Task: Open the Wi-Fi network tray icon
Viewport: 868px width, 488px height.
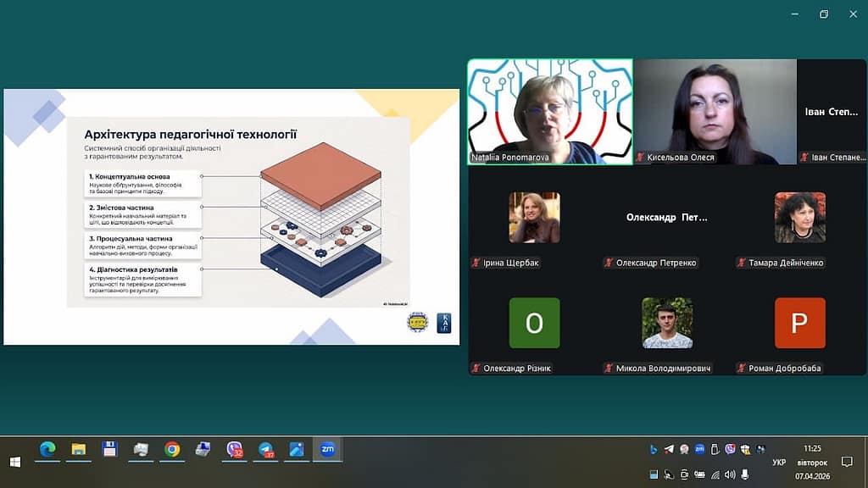Action: 715,474
